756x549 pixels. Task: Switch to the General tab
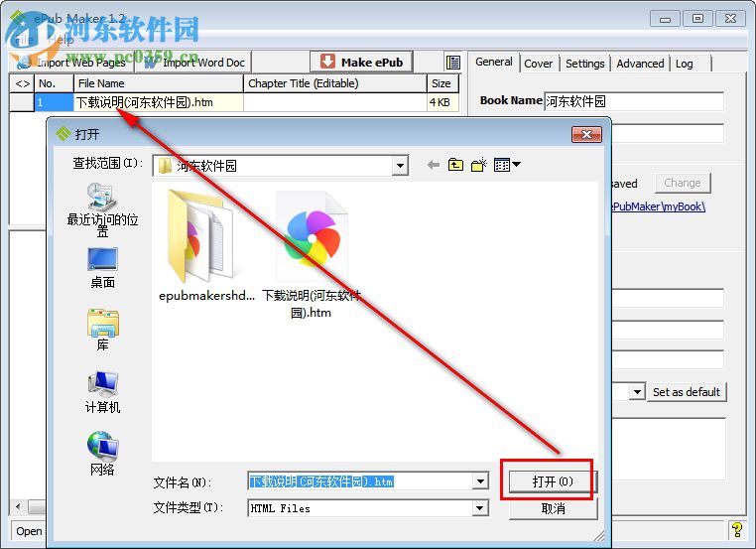(493, 63)
